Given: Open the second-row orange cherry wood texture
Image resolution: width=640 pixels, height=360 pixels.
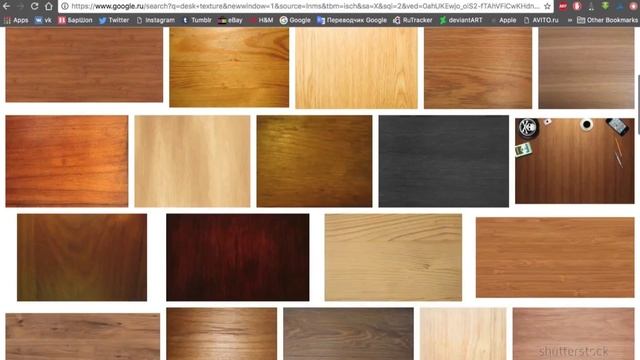Looking at the screenshot, I should [x=67, y=161].
